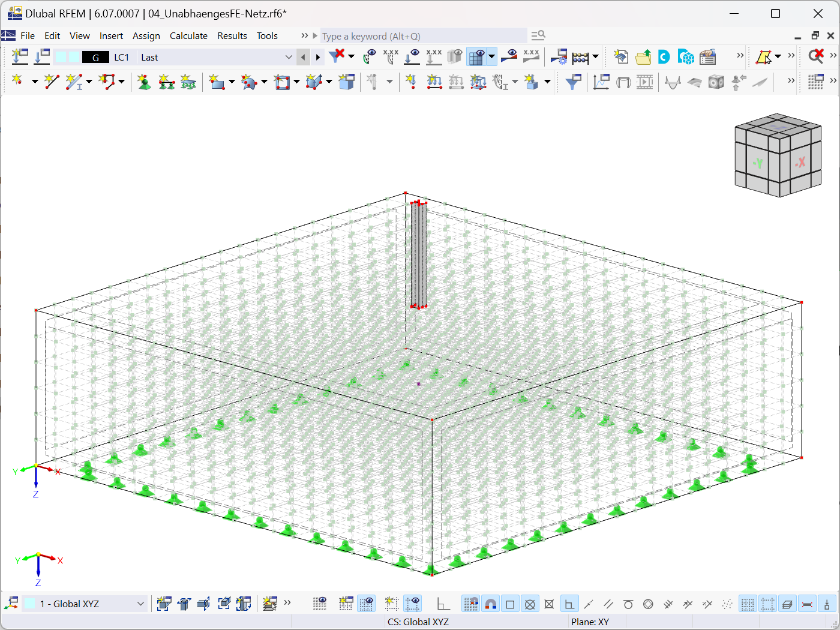Select the New Line tool

52,82
